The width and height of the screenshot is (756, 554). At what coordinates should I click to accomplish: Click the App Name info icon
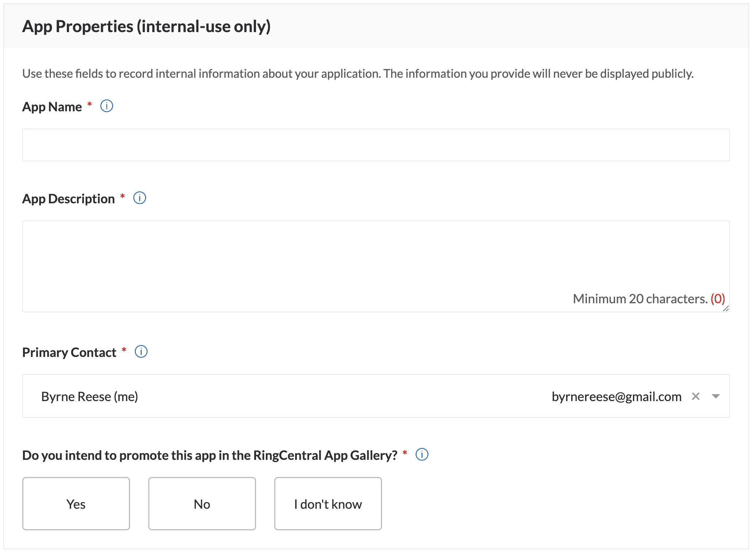pos(107,106)
